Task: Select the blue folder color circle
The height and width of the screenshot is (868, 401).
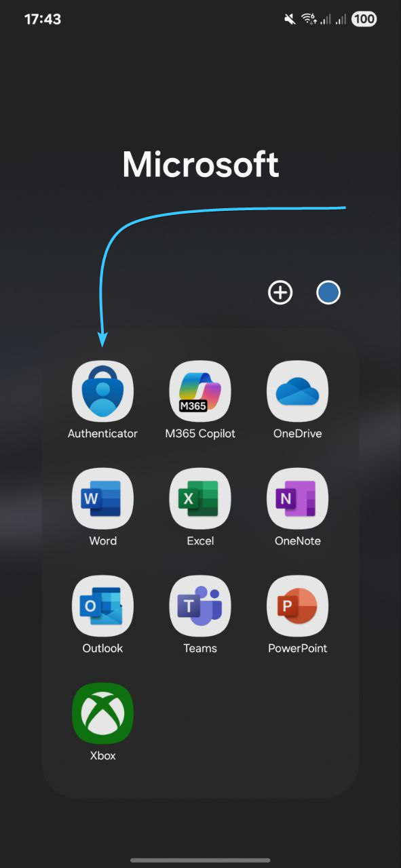Action: (x=328, y=293)
